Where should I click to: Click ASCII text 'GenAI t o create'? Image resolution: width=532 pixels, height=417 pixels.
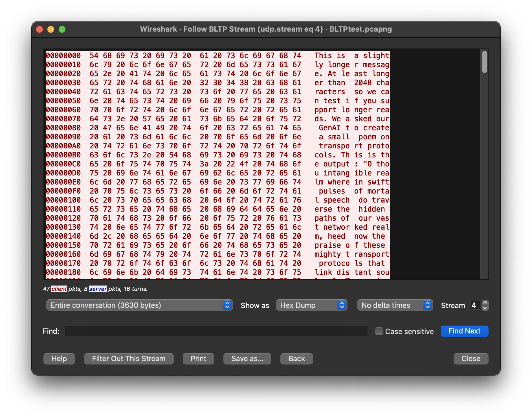pos(354,128)
